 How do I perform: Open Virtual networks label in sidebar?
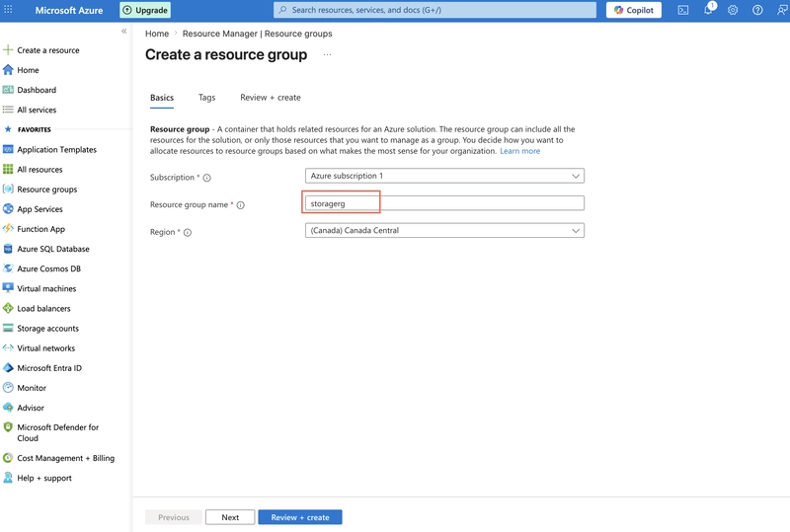pos(45,347)
